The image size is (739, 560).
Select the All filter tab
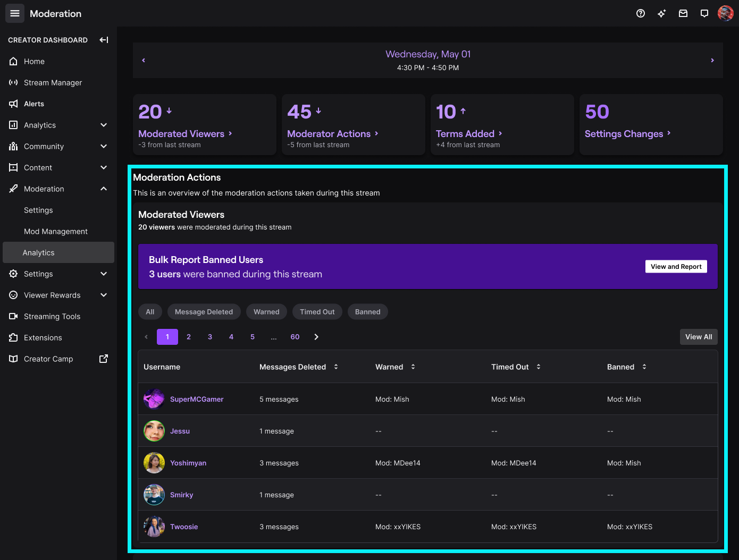[150, 311]
